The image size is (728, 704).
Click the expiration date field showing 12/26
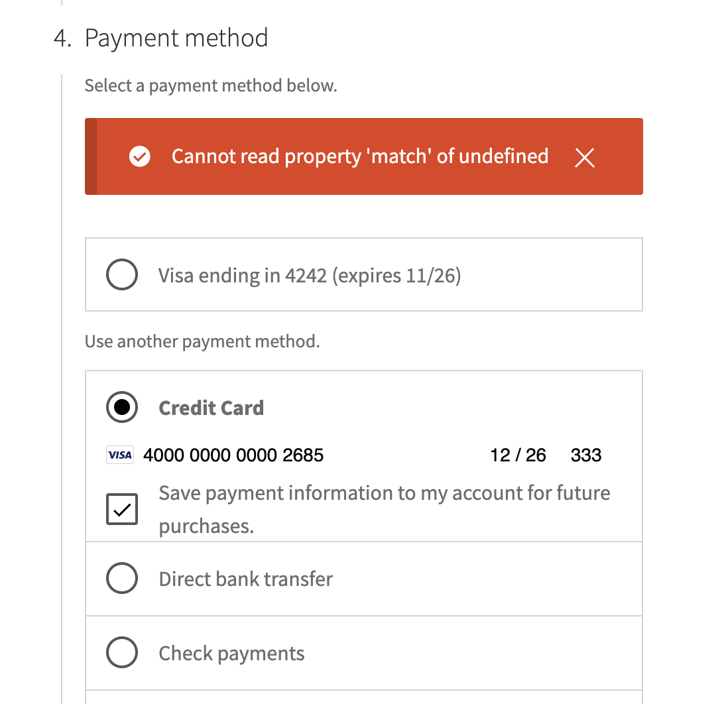pyautogui.click(x=518, y=455)
